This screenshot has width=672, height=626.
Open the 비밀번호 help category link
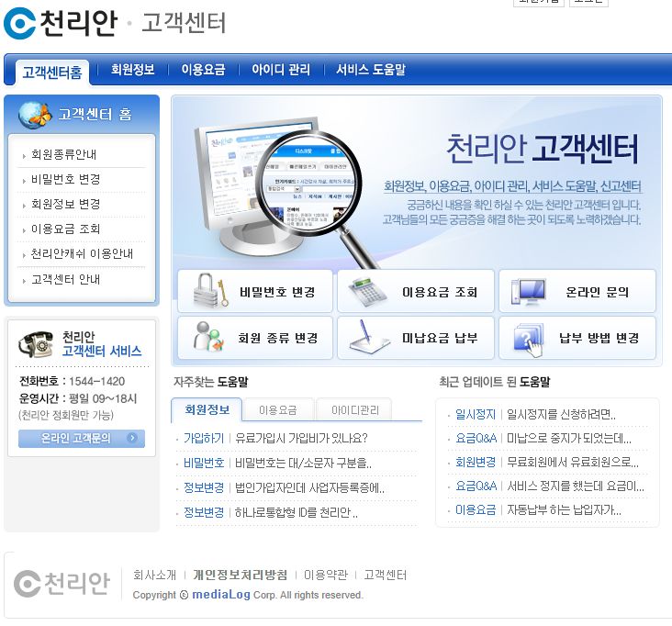coord(204,463)
